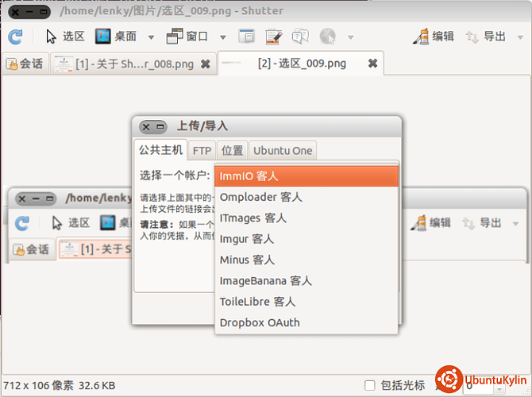Open dropdown arrow next to web capture
This screenshot has height=397, width=532.
coord(349,37)
